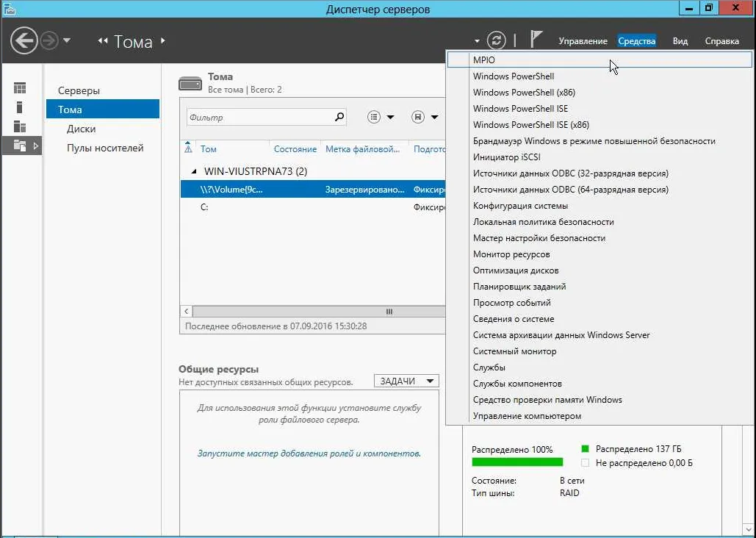Open Системный монитор

[x=600, y=351]
